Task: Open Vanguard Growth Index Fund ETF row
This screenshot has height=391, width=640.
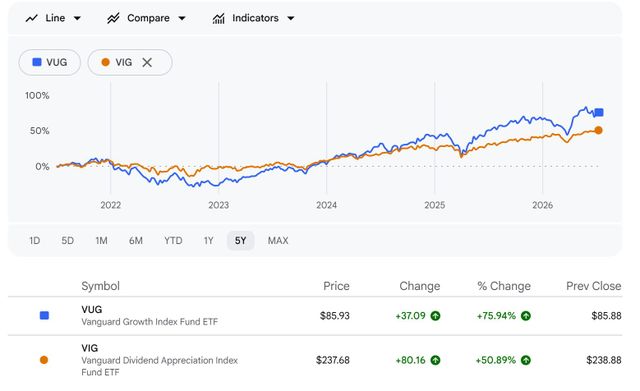Action: [315, 316]
